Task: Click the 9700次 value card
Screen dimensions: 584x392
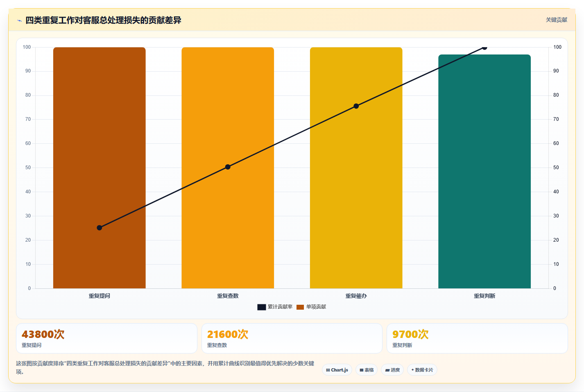Action: (x=477, y=338)
